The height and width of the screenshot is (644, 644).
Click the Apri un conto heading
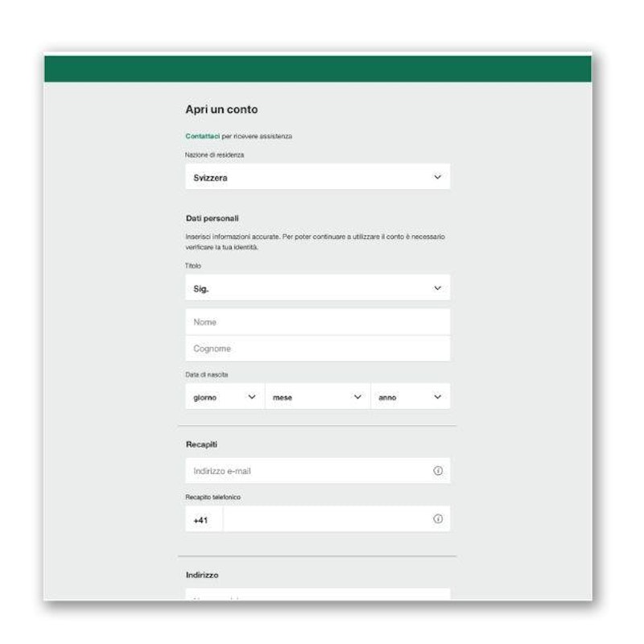click(x=221, y=109)
